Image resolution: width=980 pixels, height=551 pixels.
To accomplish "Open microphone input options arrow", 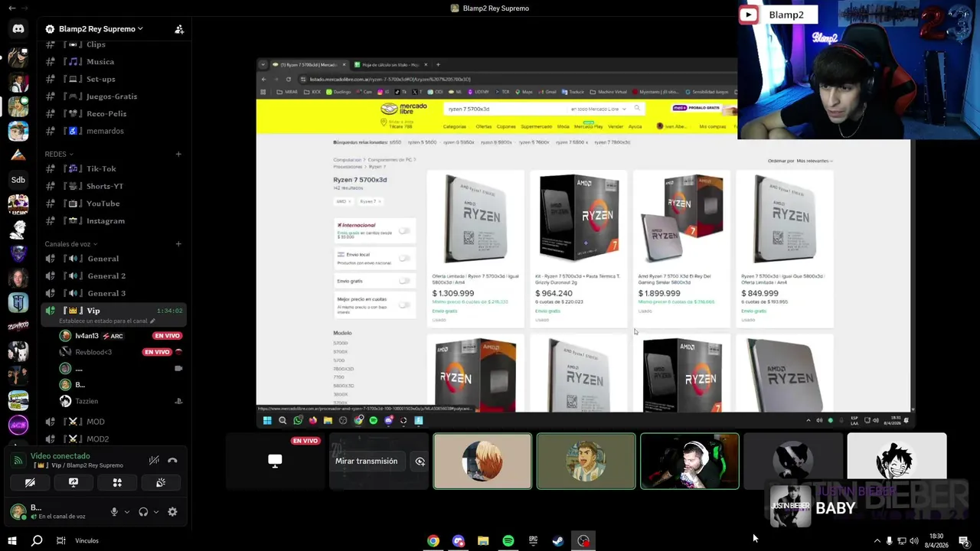I will point(127,512).
